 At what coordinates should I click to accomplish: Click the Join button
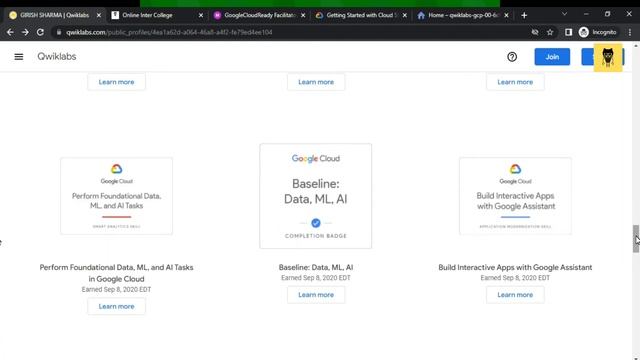552,57
